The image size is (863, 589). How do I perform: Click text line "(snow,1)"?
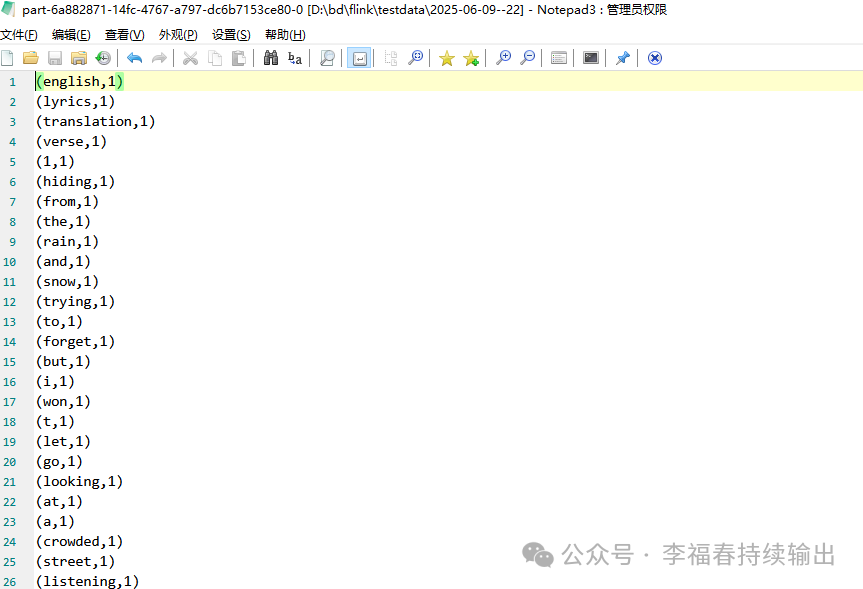(x=67, y=282)
